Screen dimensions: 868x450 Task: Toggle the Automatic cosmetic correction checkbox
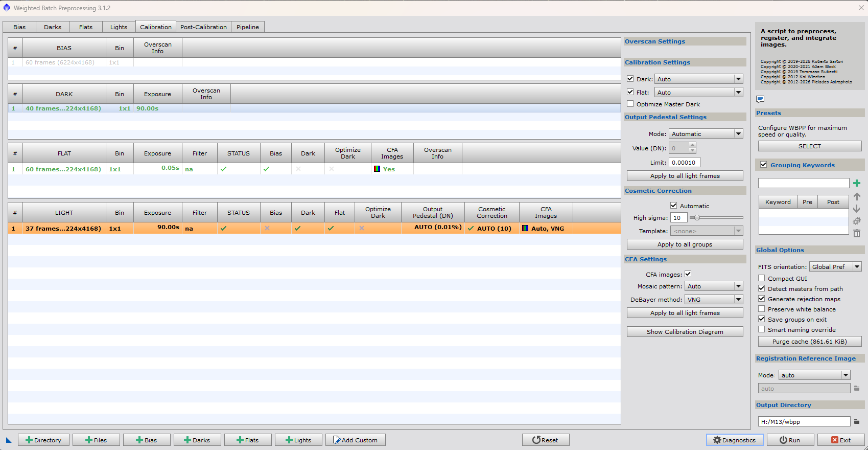[x=674, y=206]
